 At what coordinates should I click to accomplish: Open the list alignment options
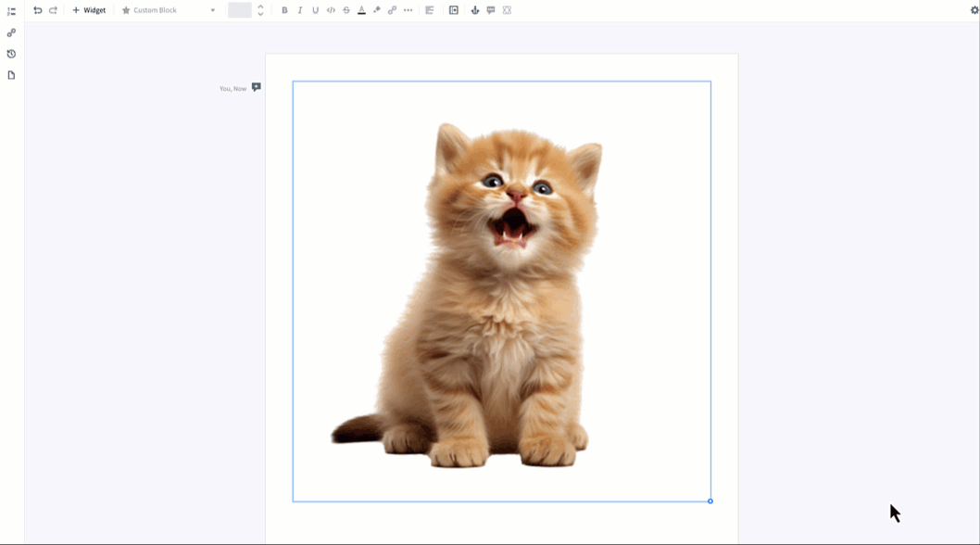(x=429, y=10)
